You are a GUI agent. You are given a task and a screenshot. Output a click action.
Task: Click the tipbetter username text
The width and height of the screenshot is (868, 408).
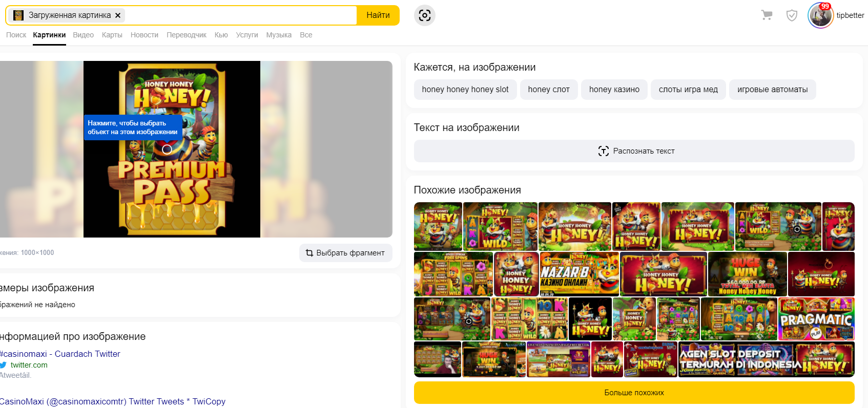[x=850, y=15]
